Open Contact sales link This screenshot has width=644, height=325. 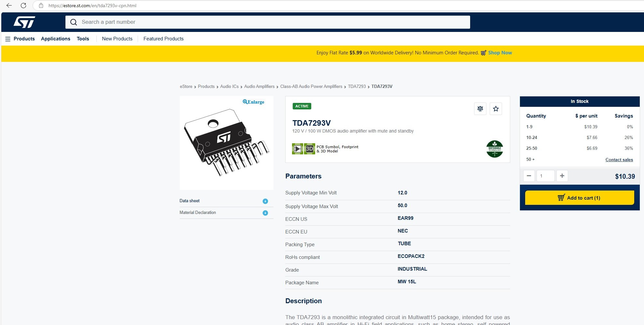point(619,160)
